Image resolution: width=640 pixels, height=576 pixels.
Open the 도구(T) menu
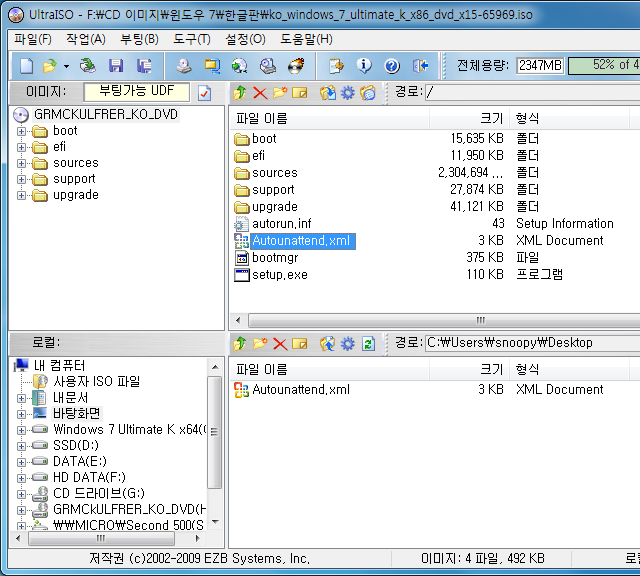click(192, 39)
